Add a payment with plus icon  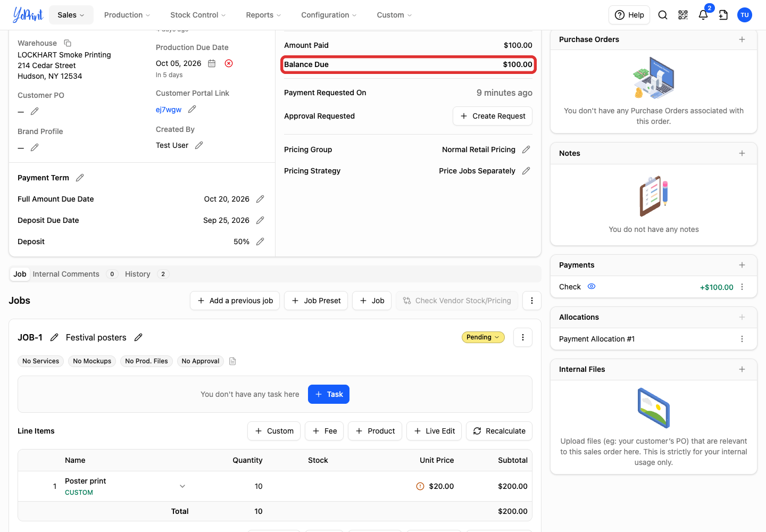(x=742, y=265)
